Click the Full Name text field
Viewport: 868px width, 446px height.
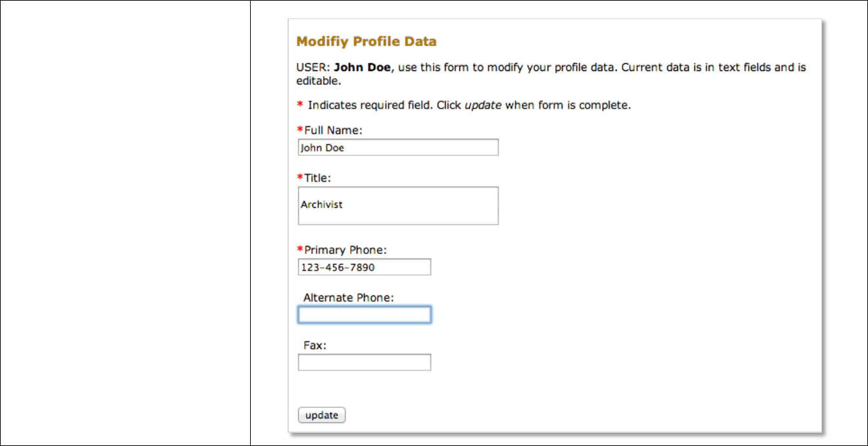pos(397,147)
